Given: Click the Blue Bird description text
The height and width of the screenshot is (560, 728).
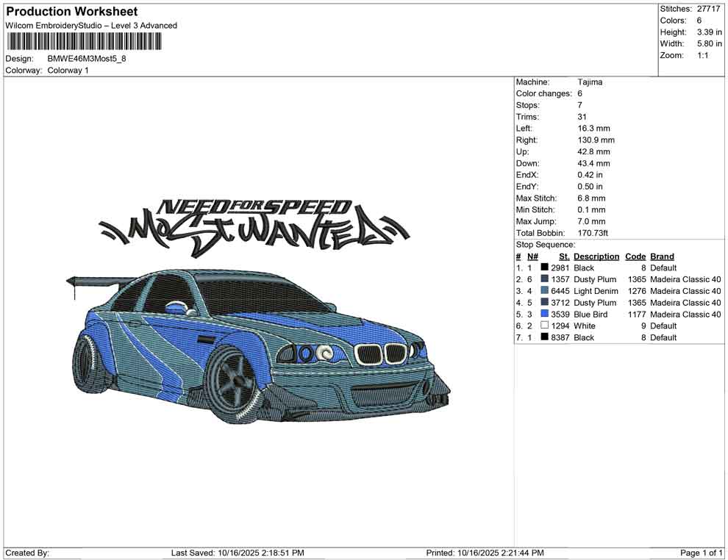Looking at the screenshot, I should click(x=590, y=314).
